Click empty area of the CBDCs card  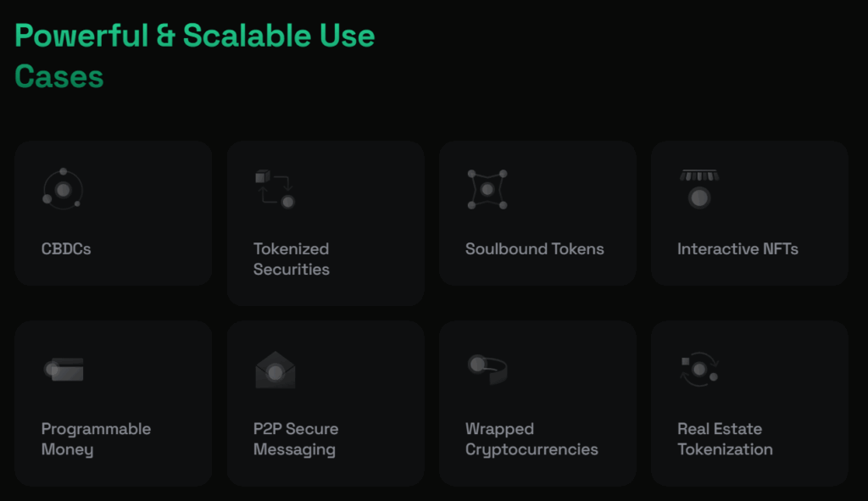coord(153,195)
